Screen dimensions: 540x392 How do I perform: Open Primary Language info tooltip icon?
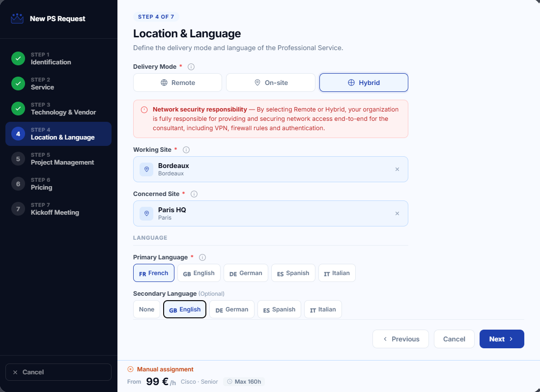pyautogui.click(x=202, y=257)
